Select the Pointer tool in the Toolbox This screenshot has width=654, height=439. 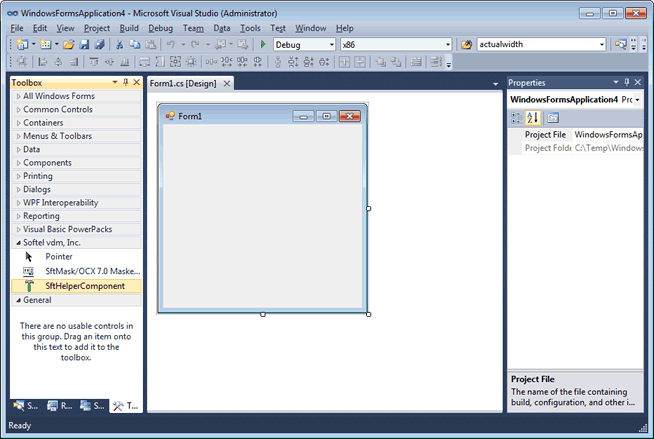58,256
